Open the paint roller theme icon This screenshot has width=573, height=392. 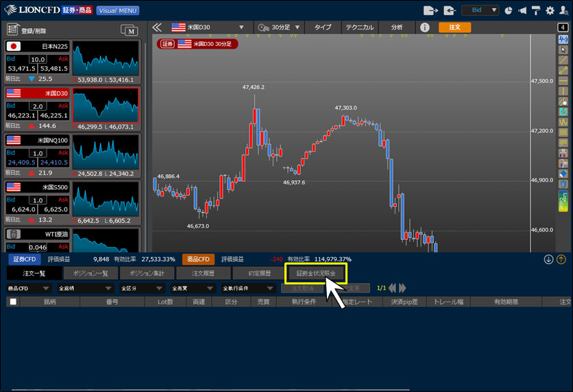click(x=536, y=10)
